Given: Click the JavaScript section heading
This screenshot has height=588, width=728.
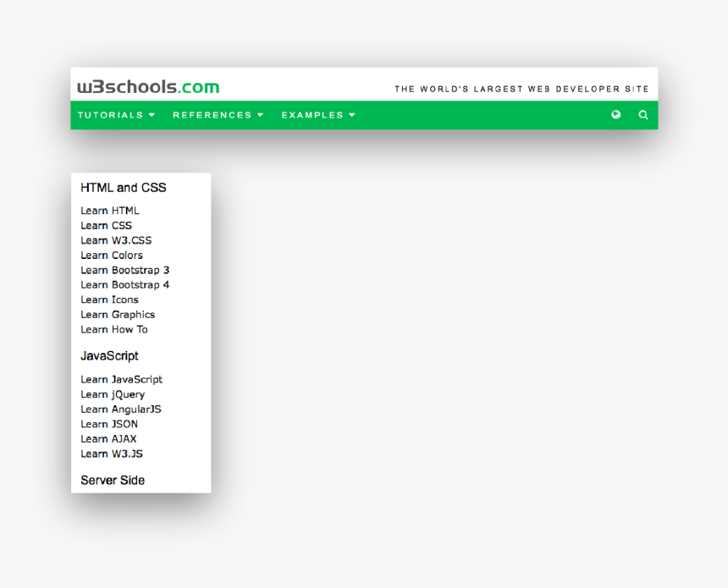Looking at the screenshot, I should point(109,356).
